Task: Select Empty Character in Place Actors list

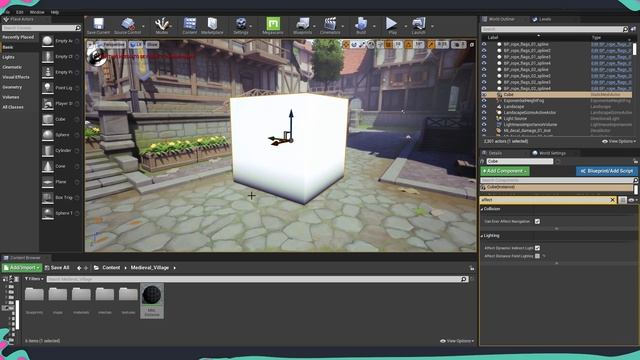Action: click(60, 56)
